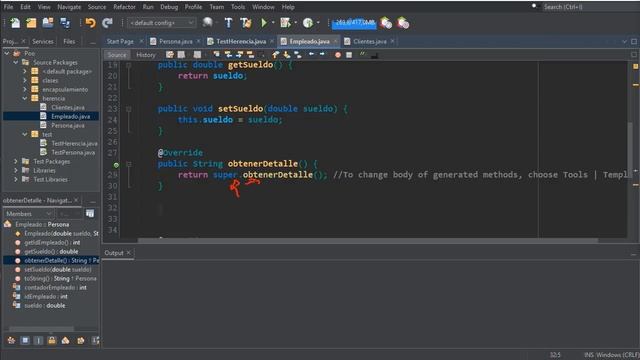Open dropdown arrow next to Run button

(x=273, y=23)
